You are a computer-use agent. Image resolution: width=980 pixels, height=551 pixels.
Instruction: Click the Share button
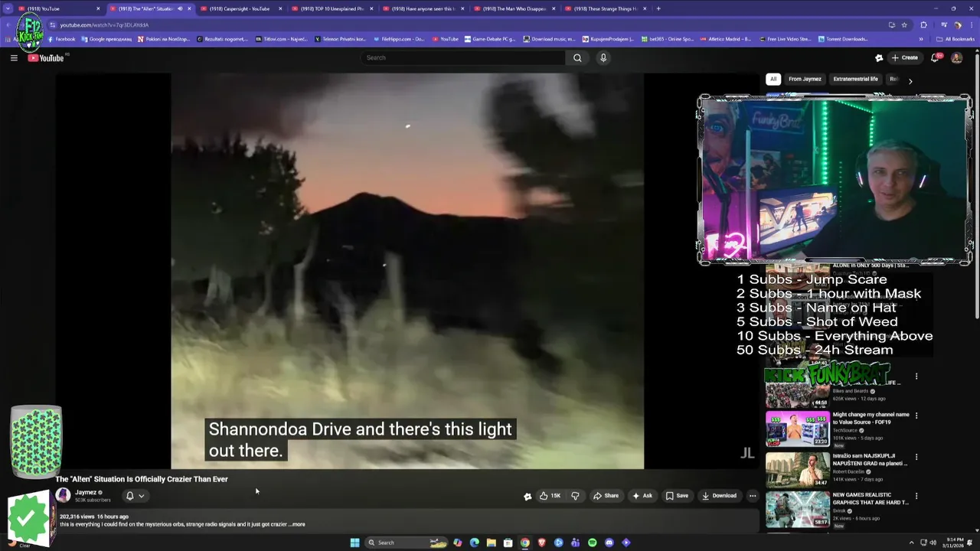606,496
